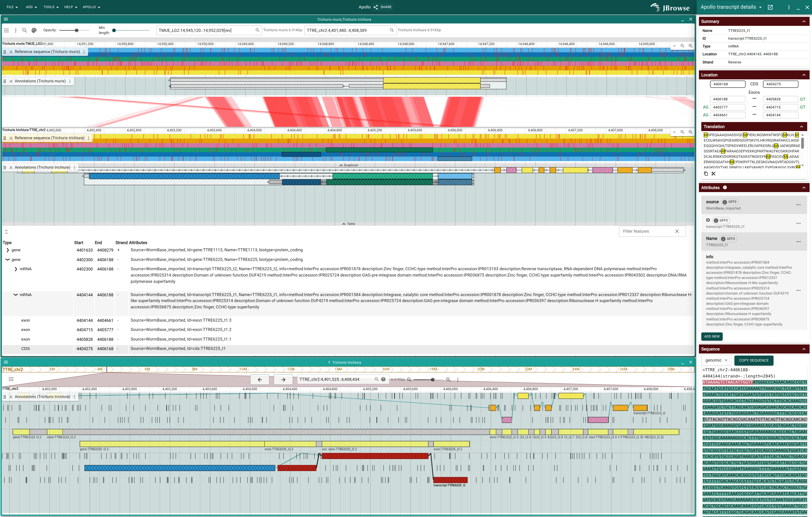Zoom in on the Trichuris muris row
Viewport: 812px width, 517px height.
point(691,46)
